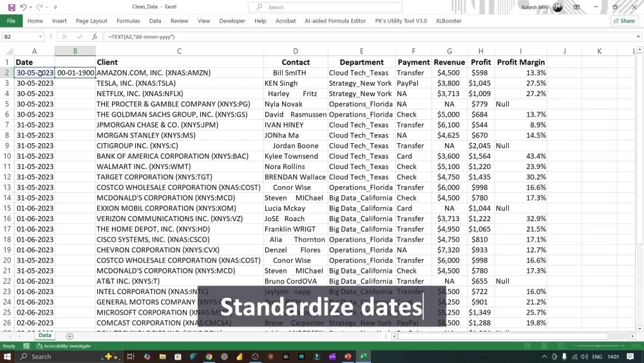The width and height of the screenshot is (644, 363).
Task: Click the TESLA, INC. (XNAS:TSLA) cell
Action: [180, 83]
